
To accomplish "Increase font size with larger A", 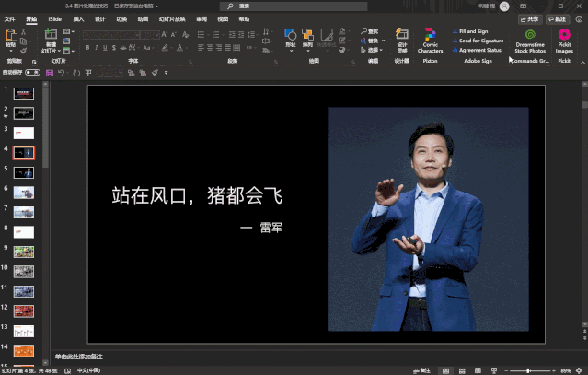I will [x=164, y=34].
